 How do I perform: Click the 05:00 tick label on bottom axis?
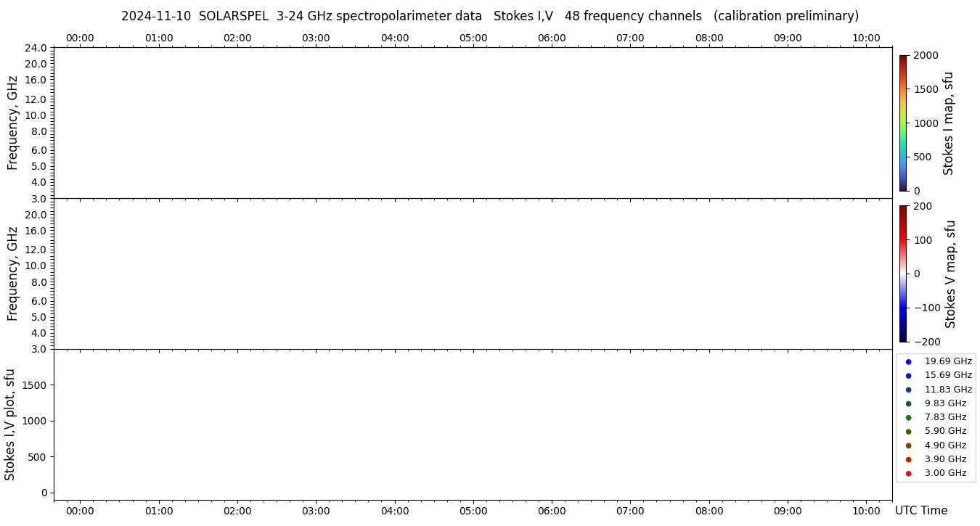click(x=473, y=511)
